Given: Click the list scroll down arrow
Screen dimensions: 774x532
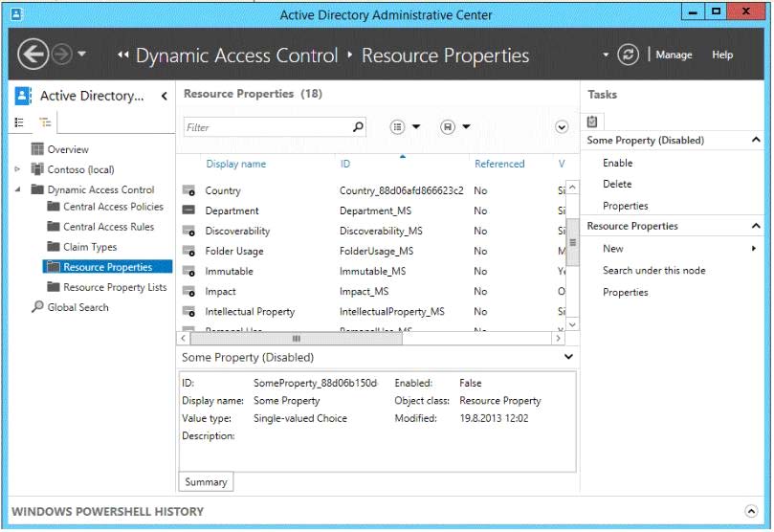Looking at the screenshot, I should (x=572, y=324).
